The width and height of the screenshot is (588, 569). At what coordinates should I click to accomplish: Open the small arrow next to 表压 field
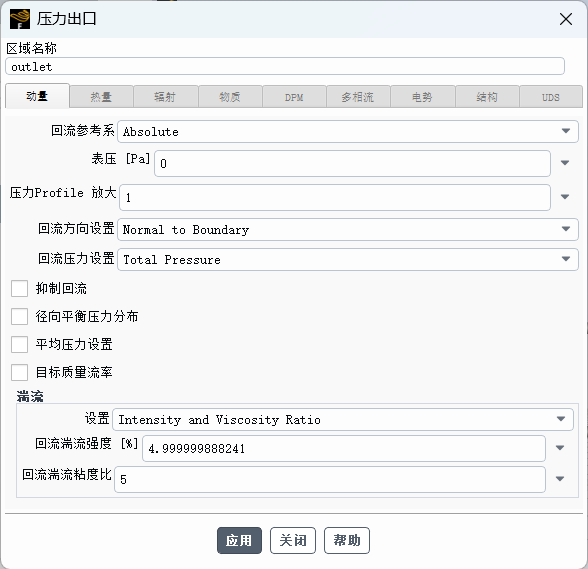(565, 163)
